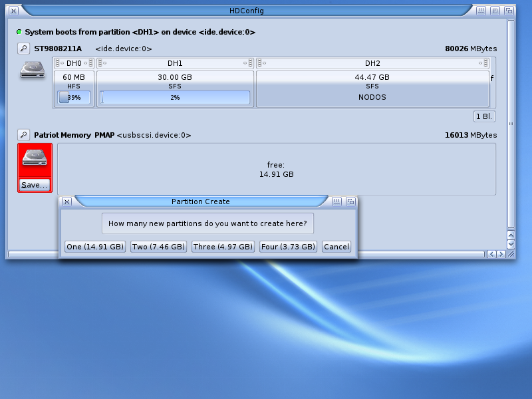Viewport: 532px width, 399px height.
Task: Close the HDConfig window
Action: click(13, 11)
